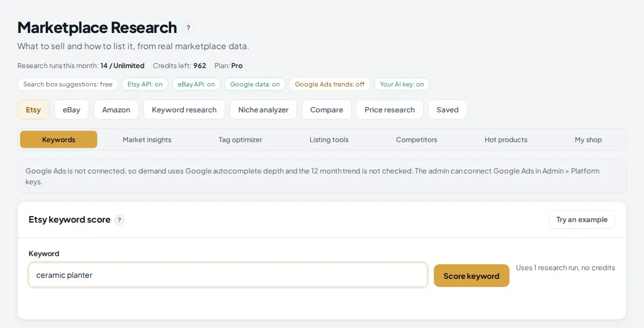Click the 'Keyword' field label
Image resolution: width=644 pixels, height=328 pixels.
pos(44,253)
